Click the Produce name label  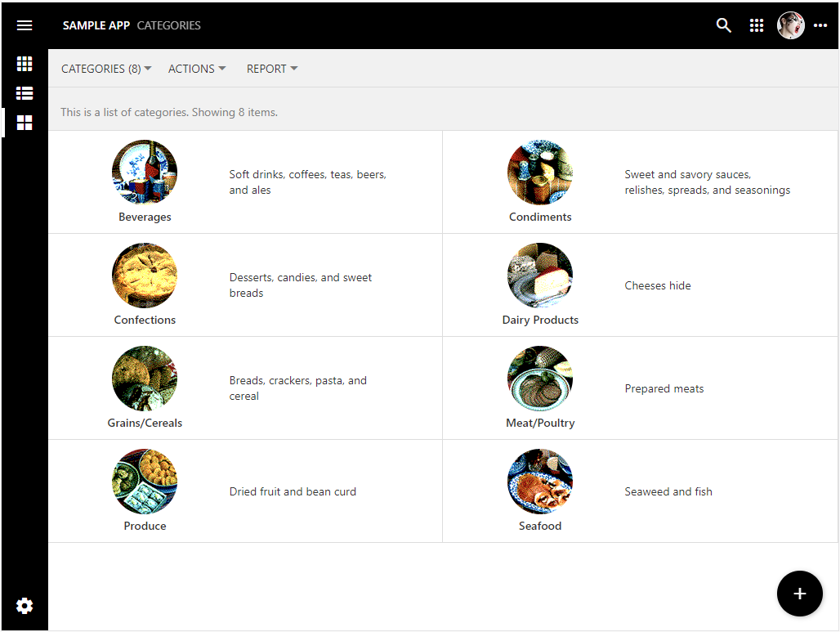click(x=145, y=526)
